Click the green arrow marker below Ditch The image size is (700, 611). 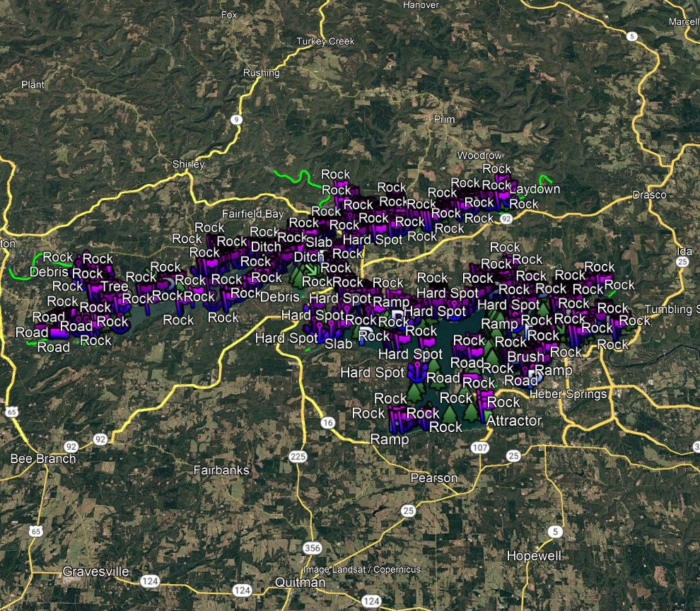pyautogui.click(x=312, y=269)
